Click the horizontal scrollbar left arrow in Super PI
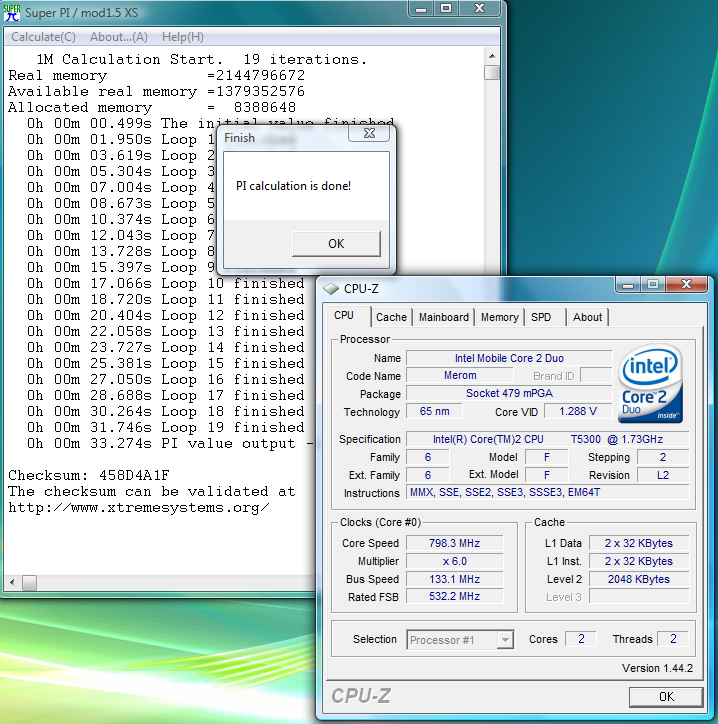This screenshot has height=724, width=718. click(x=12, y=583)
